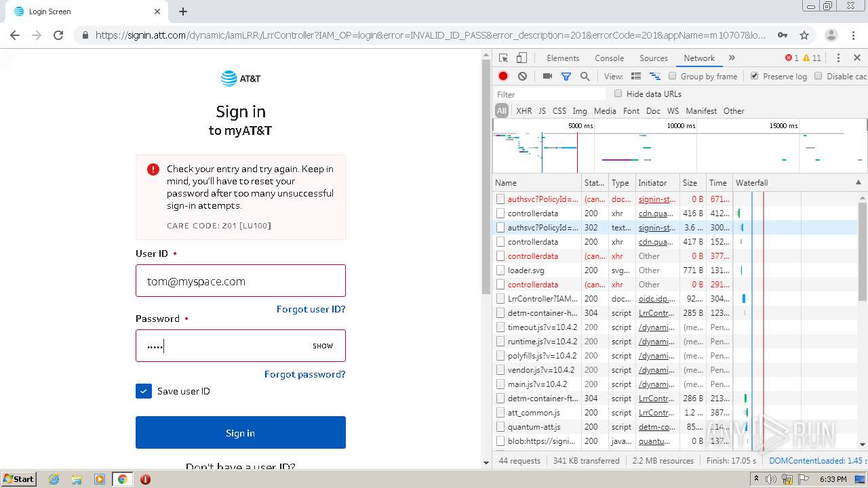Screen dimensions: 868x488
Task: Open network search magnifier
Action: tap(585, 77)
